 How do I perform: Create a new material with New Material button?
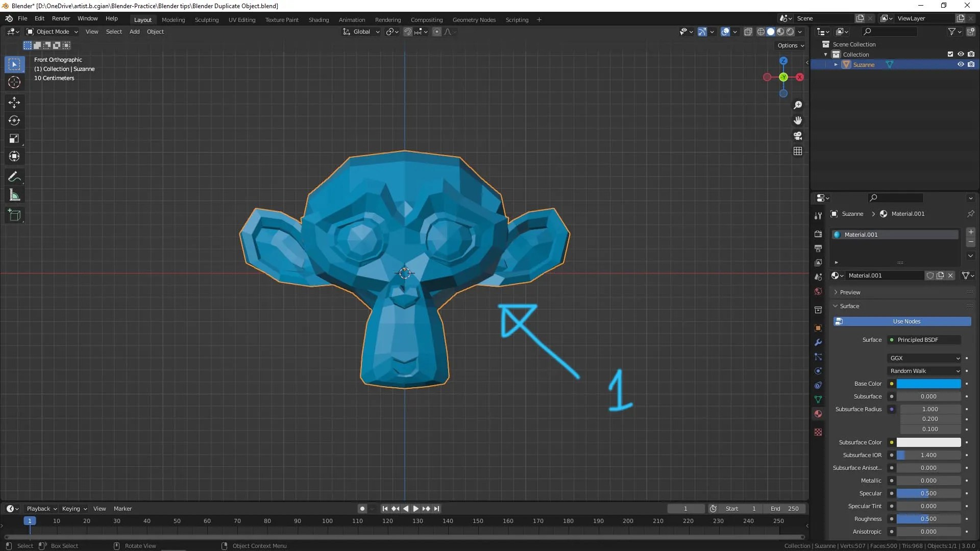(941, 275)
